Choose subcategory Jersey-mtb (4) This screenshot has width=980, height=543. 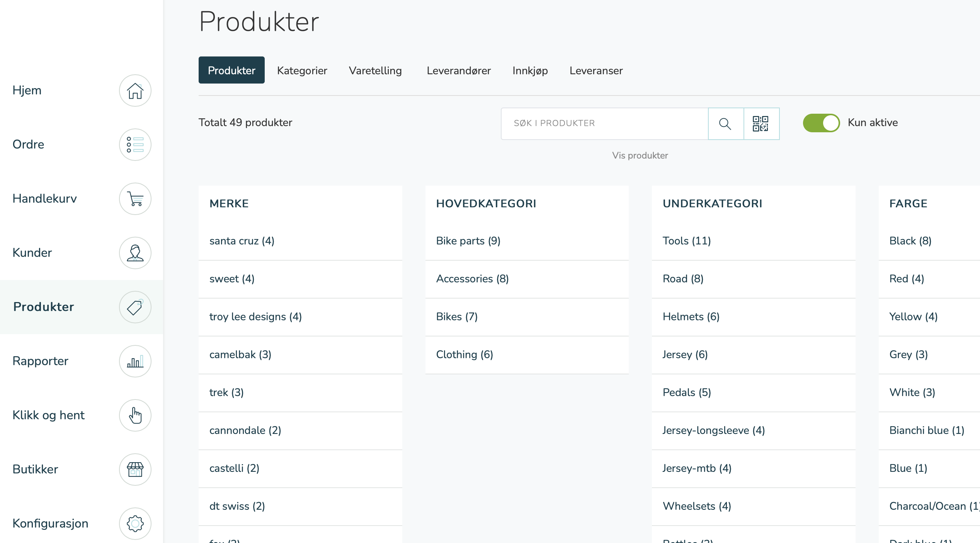point(754,468)
